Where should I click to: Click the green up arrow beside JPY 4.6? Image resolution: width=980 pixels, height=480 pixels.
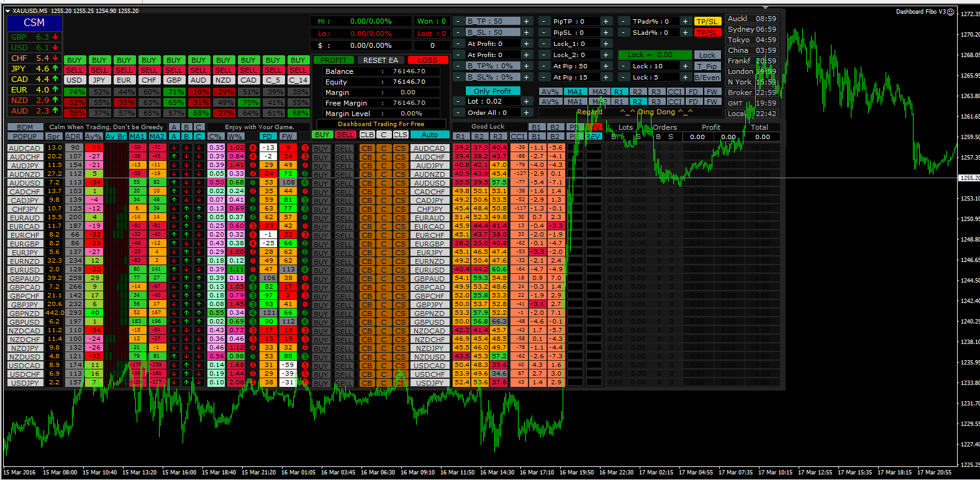55,69
